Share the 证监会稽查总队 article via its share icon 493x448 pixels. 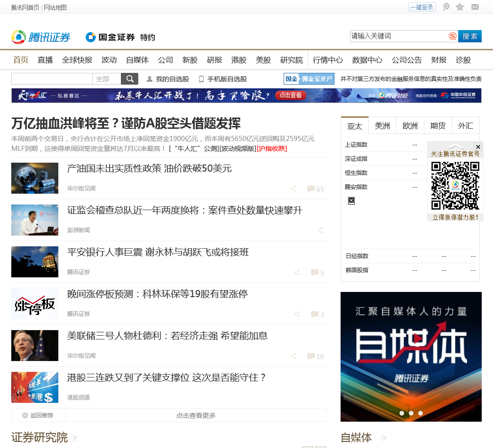[x=320, y=230]
